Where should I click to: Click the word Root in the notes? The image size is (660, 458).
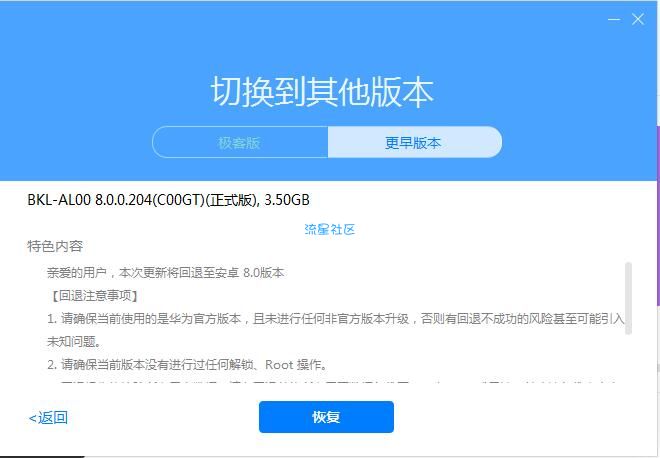point(279,365)
